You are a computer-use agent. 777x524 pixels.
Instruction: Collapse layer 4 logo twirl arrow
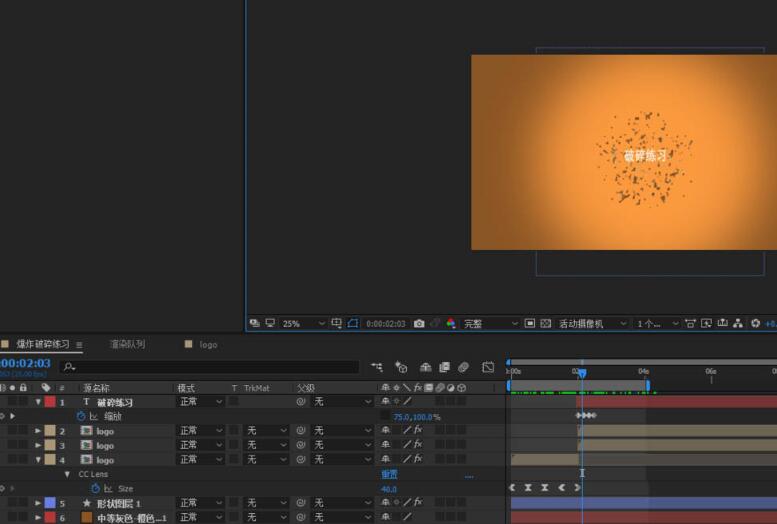38,460
